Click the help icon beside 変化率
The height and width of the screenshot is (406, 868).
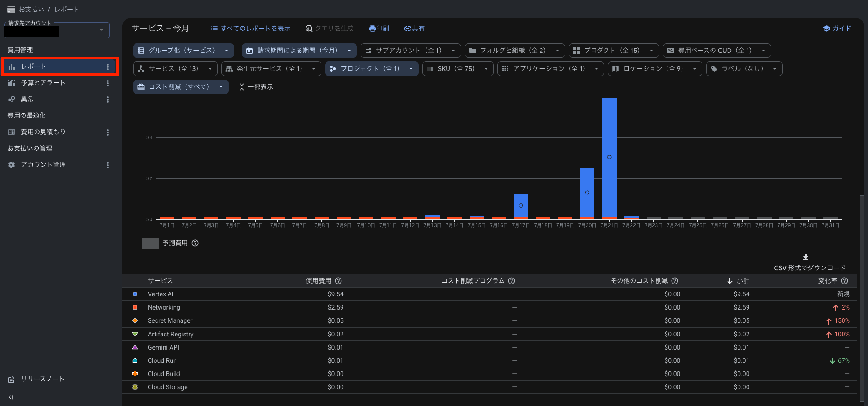click(x=844, y=281)
